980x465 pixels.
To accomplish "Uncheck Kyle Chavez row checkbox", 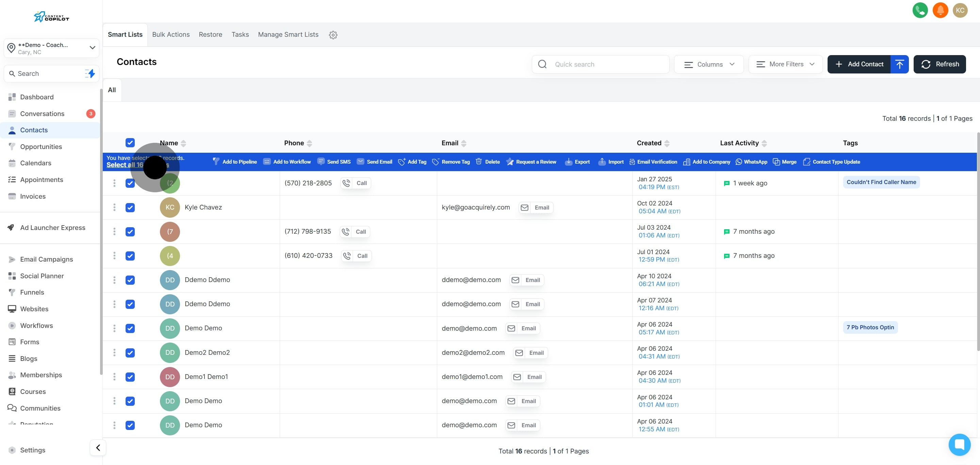I will coord(130,207).
